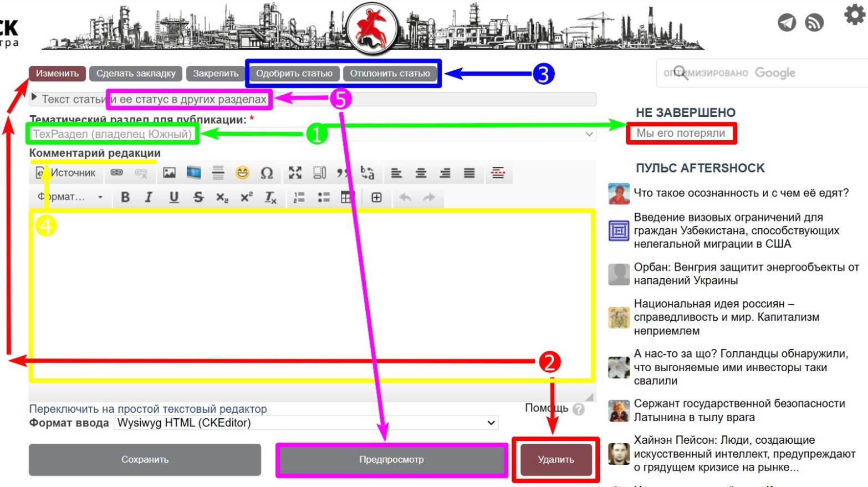This screenshot has height=487, width=868.
Task: Click inside the editorial comment text area
Action: point(310,294)
